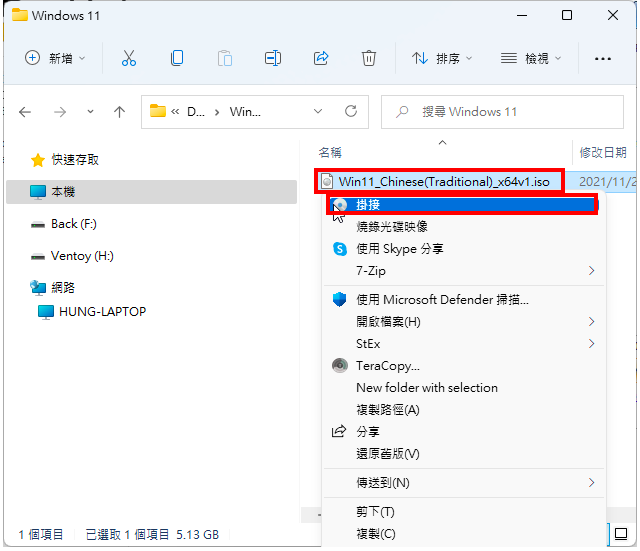The width and height of the screenshot is (640, 551).
Task: Click the TeraCopy icon in menu
Action: pyautogui.click(x=340, y=365)
